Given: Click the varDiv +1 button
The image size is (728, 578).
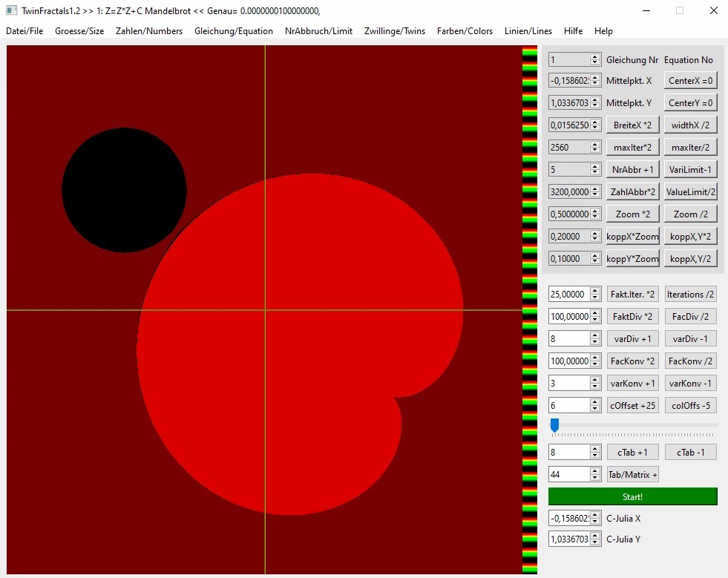Looking at the screenshot, I should (632, 339).
